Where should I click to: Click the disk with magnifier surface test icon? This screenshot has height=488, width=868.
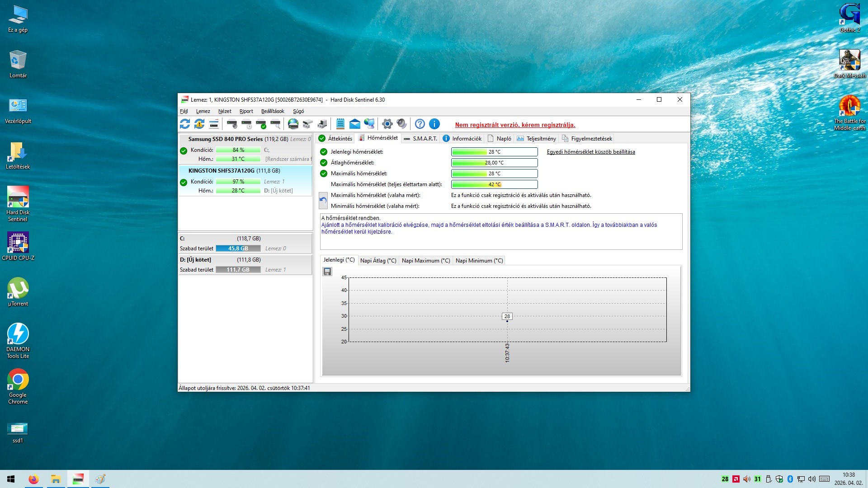click(x=275, y=124)
